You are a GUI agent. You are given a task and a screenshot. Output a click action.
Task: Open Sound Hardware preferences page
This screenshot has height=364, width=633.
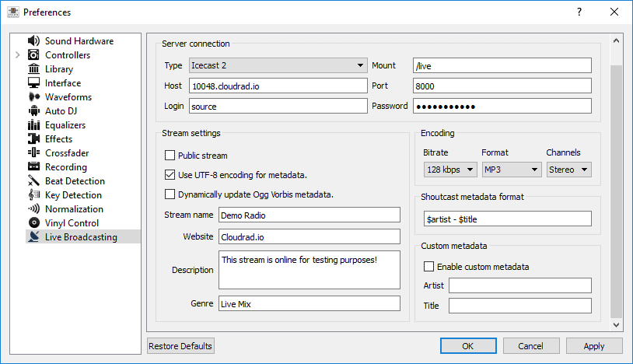(79, 40)
